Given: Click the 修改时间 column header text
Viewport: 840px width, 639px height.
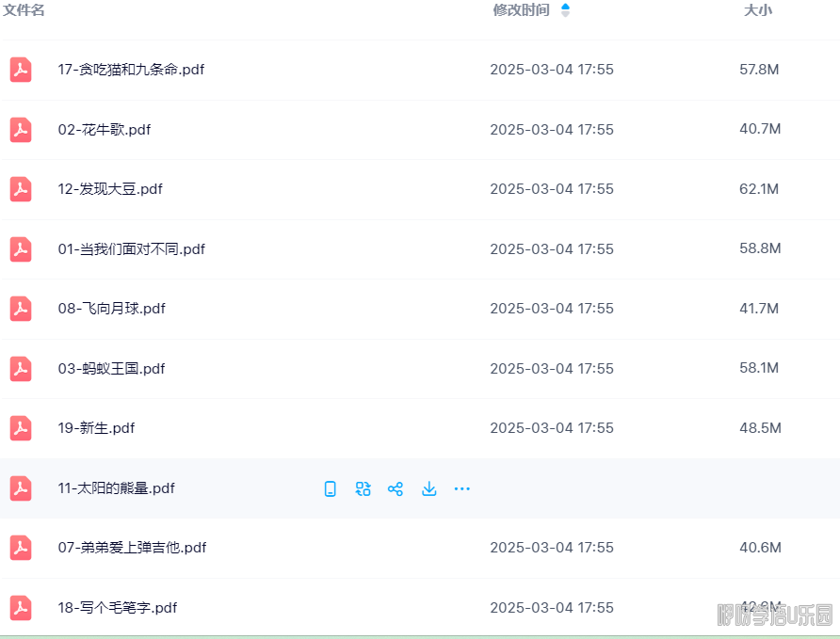Looking at the screenshot, I should [x=521, y=10].
